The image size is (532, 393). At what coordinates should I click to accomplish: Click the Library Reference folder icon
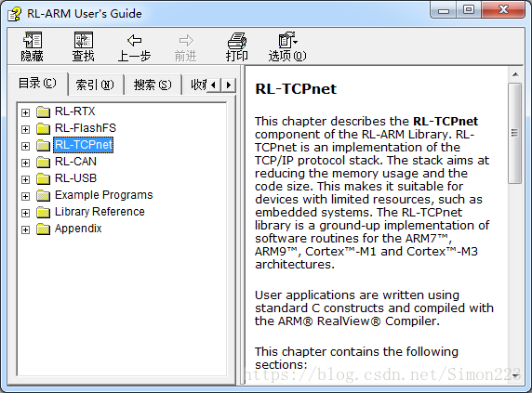(43, 212)
